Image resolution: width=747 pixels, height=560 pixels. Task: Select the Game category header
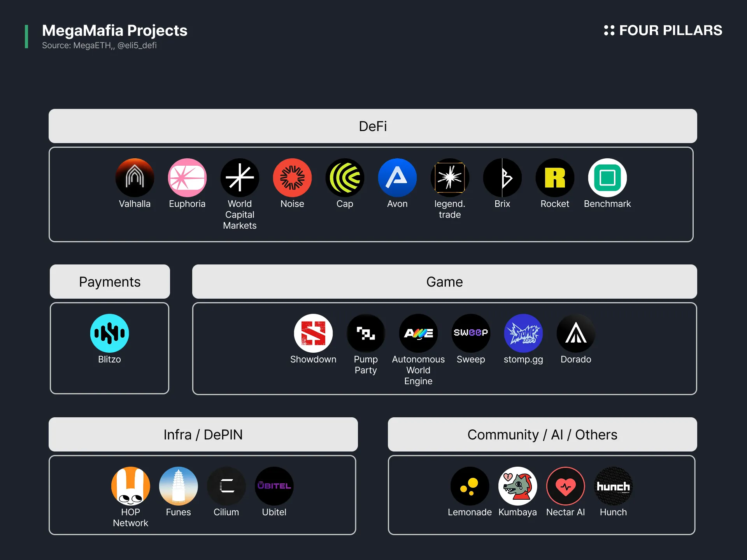click(x=444, y=282)
